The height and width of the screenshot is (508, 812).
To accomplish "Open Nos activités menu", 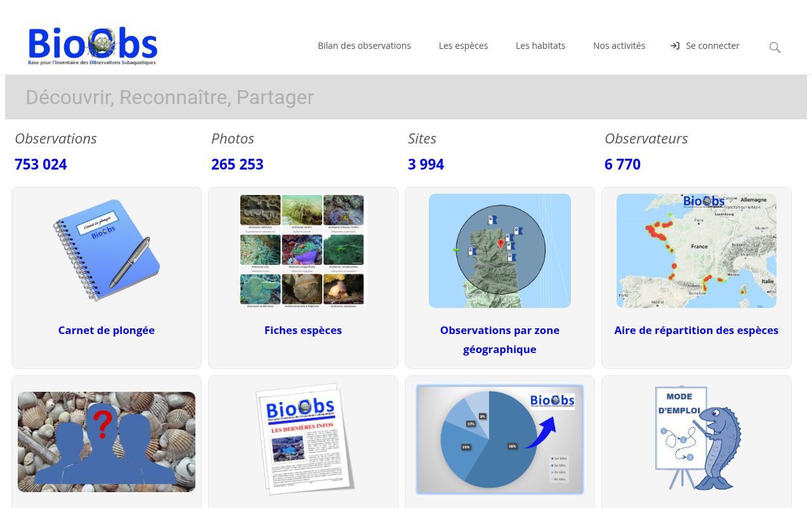I will pos(619,46).
